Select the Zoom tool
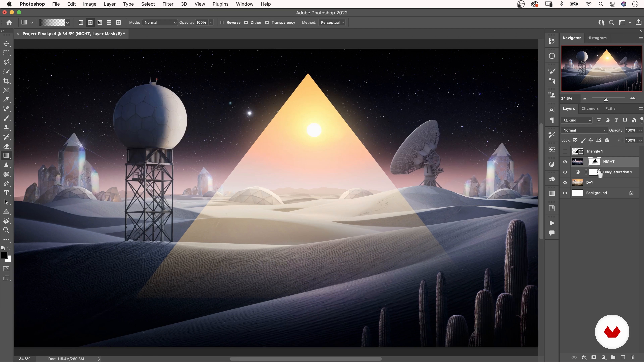This screenshot has width=644, height=362. tap(6, 230)
